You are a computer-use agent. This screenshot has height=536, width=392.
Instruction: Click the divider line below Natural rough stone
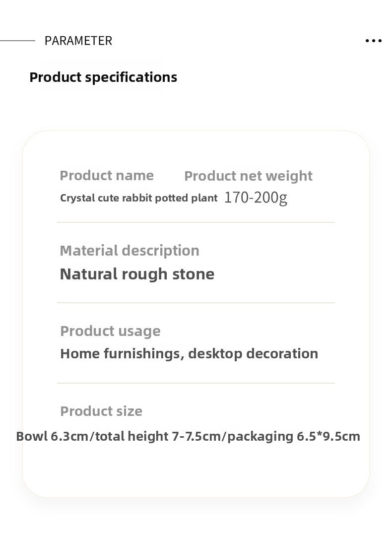click(196, 302)
